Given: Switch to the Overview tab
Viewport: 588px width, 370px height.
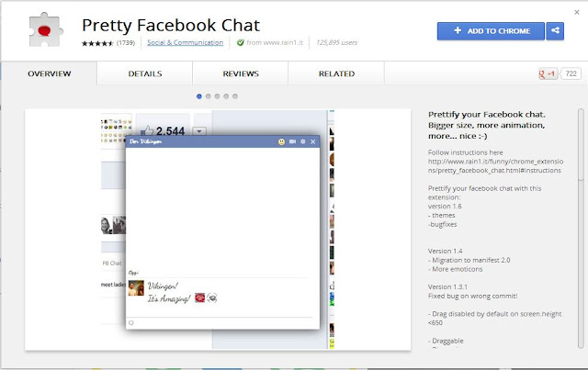Looking at the screenshot, I should [49, 73].
